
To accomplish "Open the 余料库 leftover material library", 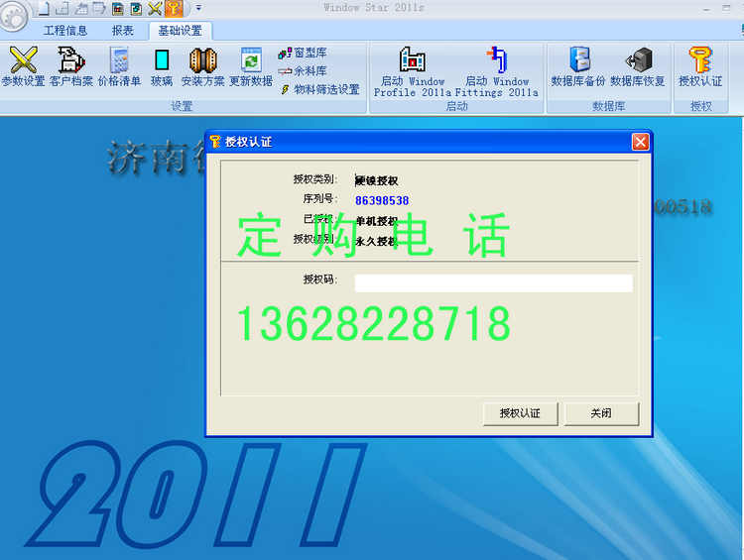I will [304, 70].
